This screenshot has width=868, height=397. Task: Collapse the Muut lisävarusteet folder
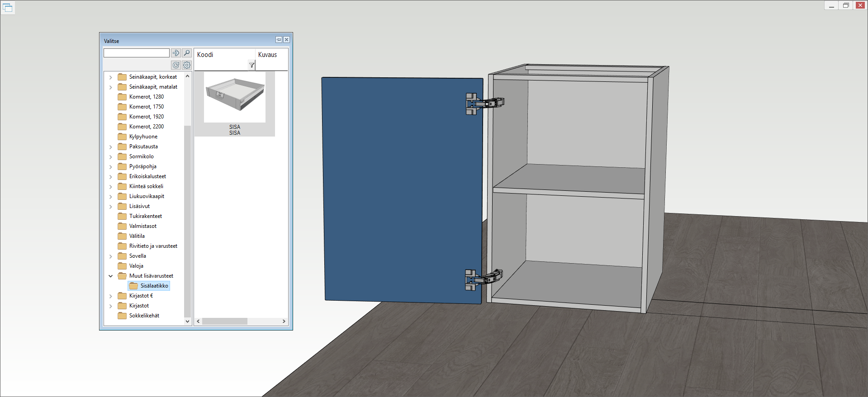111,276
